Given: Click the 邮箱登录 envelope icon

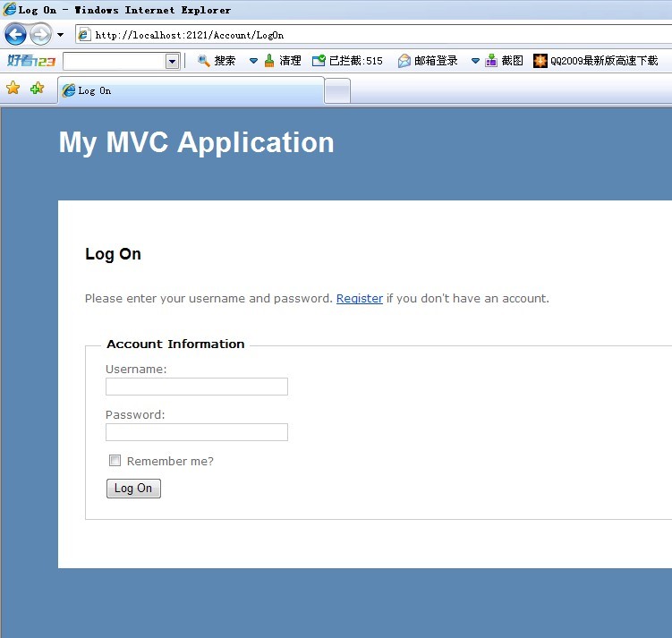Looking at the screenshot, I should click(404, 61).
